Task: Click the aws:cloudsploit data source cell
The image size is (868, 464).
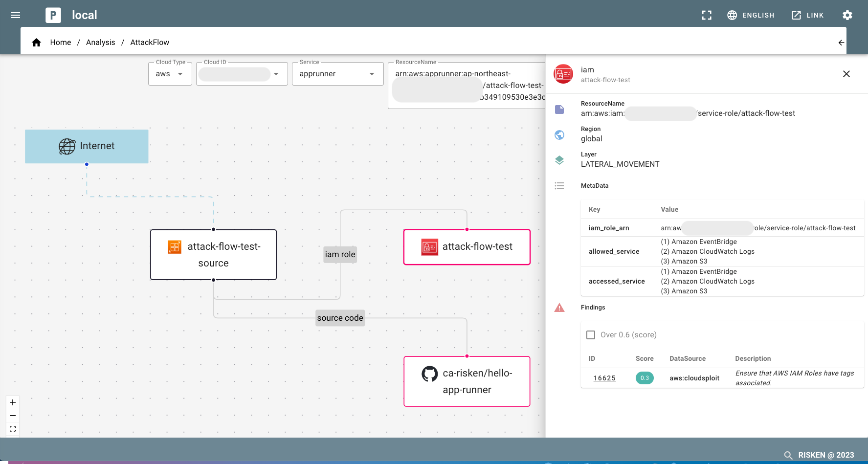Action: coord(694,378)
